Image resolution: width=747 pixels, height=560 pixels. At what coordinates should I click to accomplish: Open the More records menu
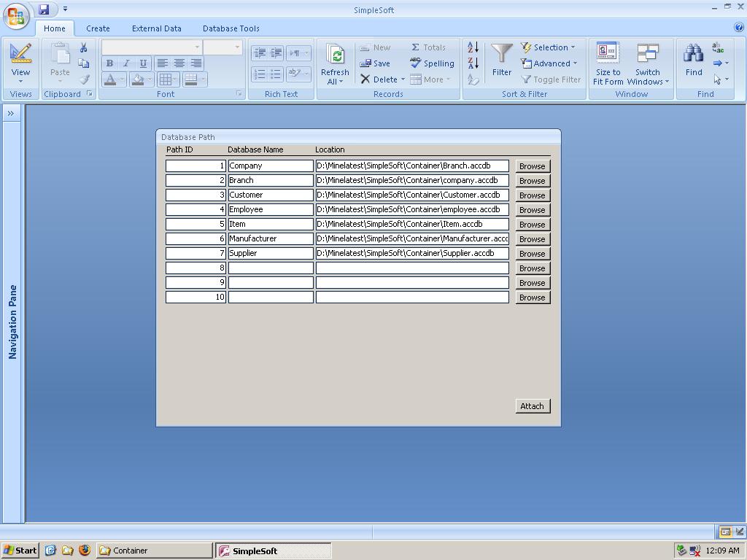[430, 79]
